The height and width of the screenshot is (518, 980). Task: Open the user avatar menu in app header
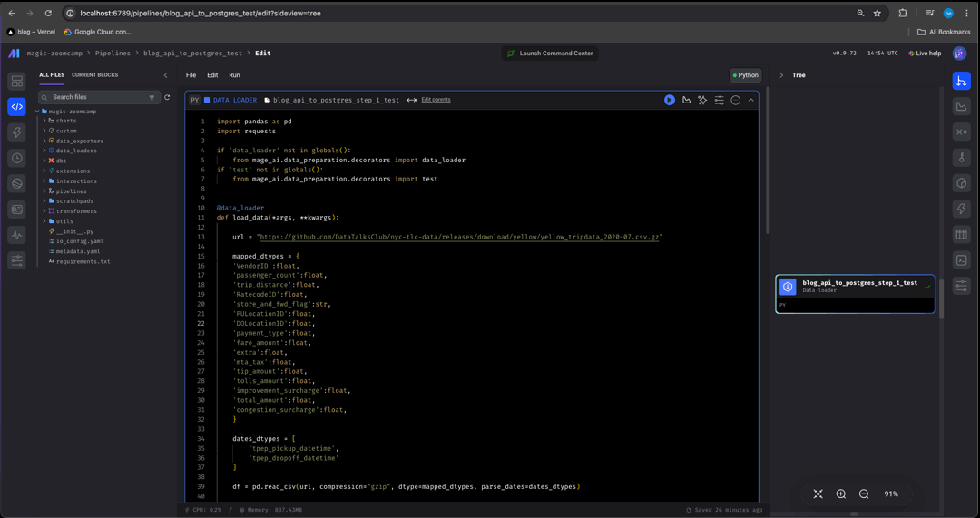(959, 54)
